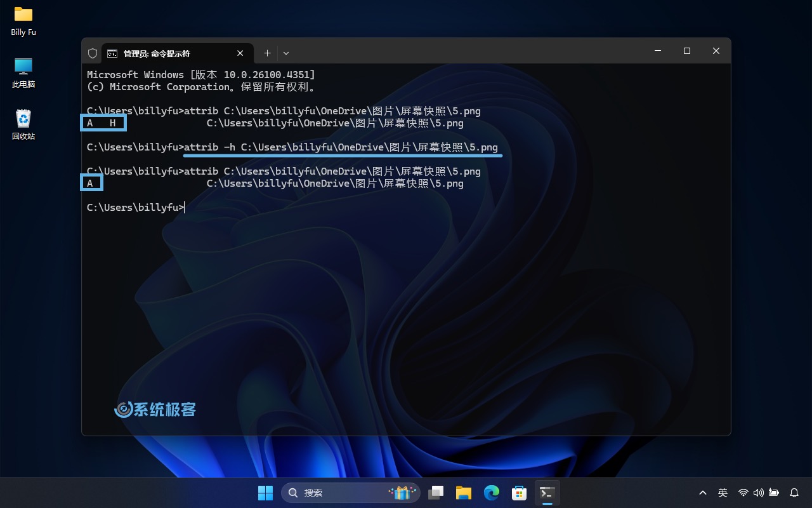Click the '(c) Microsoft Corporation。保留所有权利。' line

click(201, 87)
